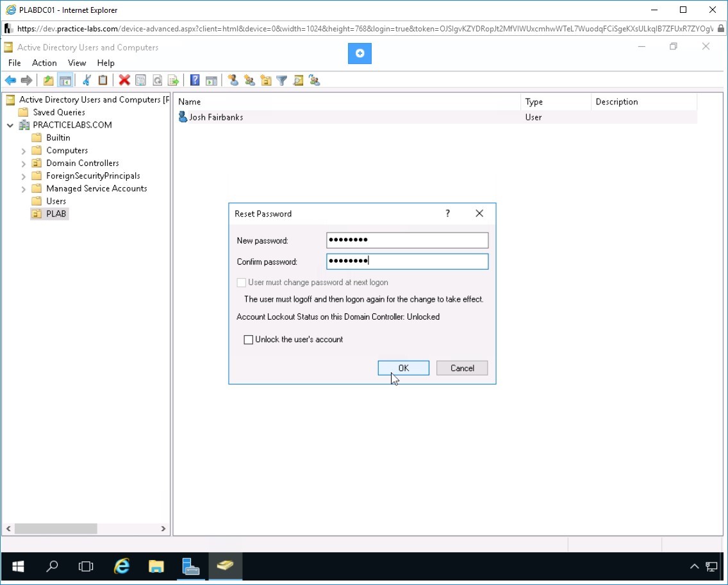This screenshot has height=585, width=728.
Task: Sort by the Description column header
Action: tap(644, 102)
